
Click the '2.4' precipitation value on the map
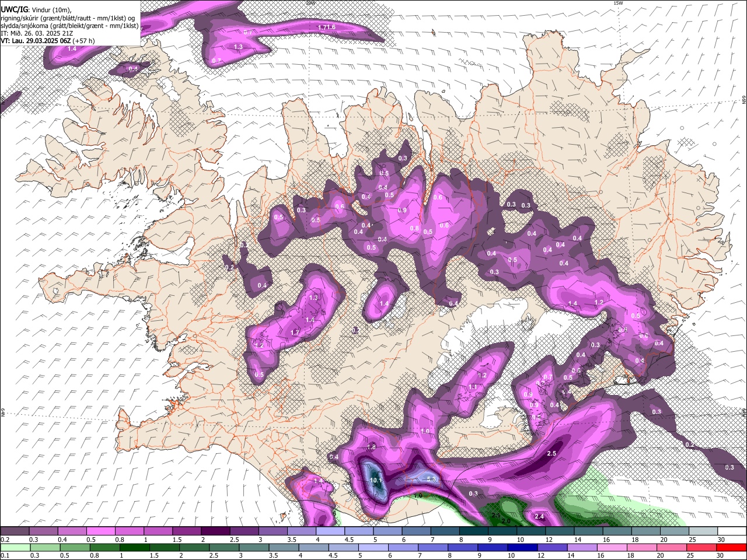pos(539,516)
